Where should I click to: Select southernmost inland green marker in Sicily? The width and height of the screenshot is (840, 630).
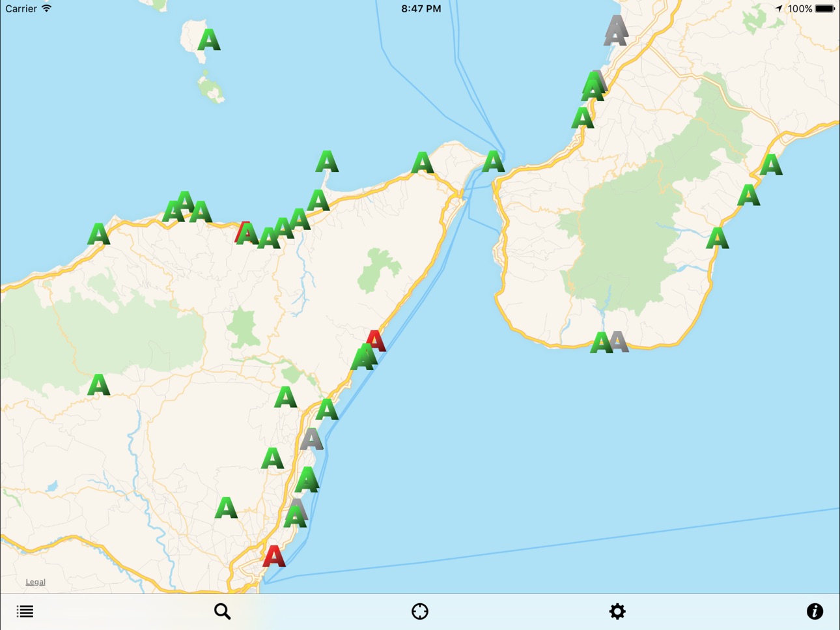click(x=226, y=508)
